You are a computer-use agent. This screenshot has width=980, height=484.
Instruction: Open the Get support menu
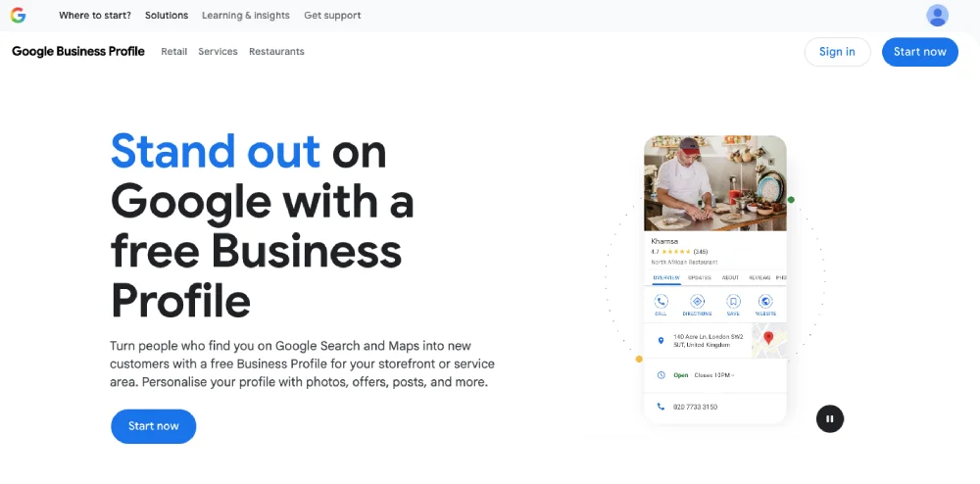coord(332,16)
